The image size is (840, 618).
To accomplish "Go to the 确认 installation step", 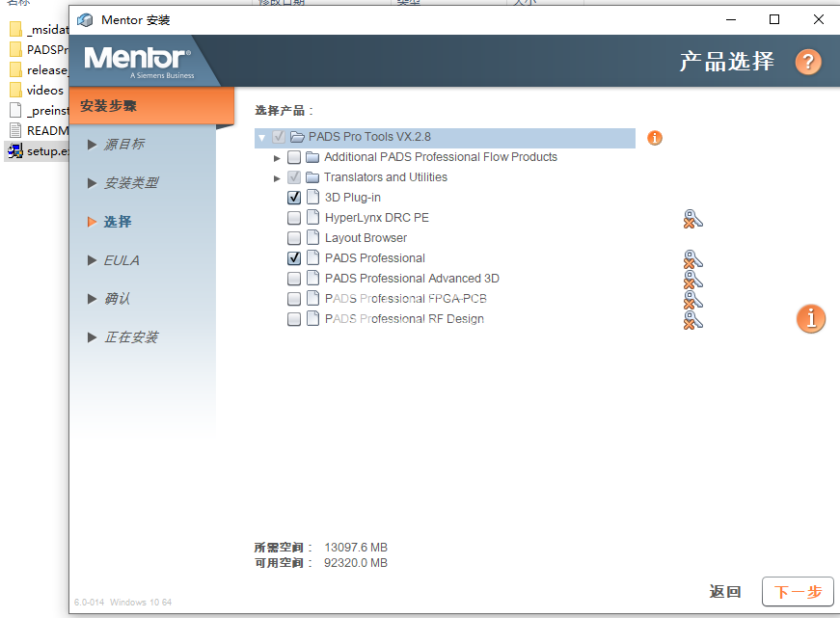I will 117,299.
